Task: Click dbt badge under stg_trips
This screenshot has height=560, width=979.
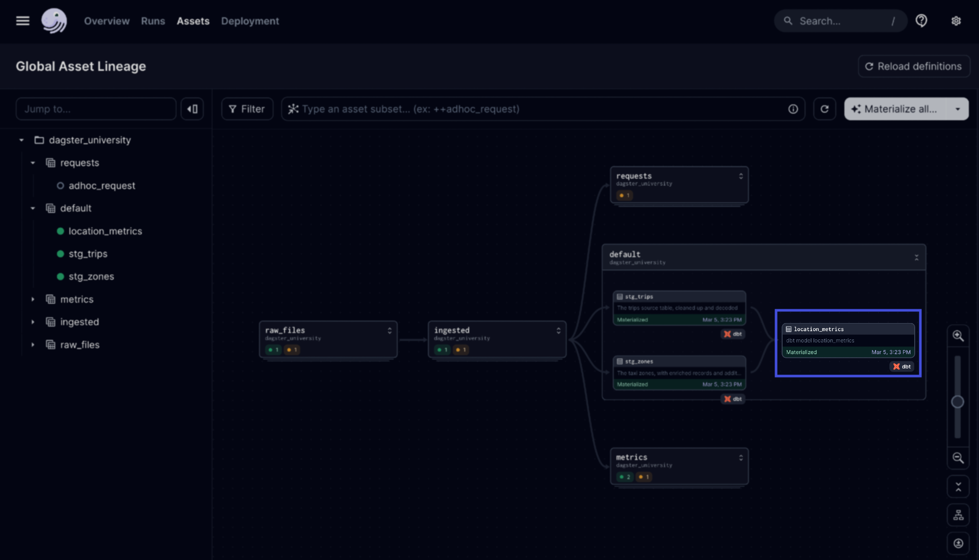Action: 733,334
